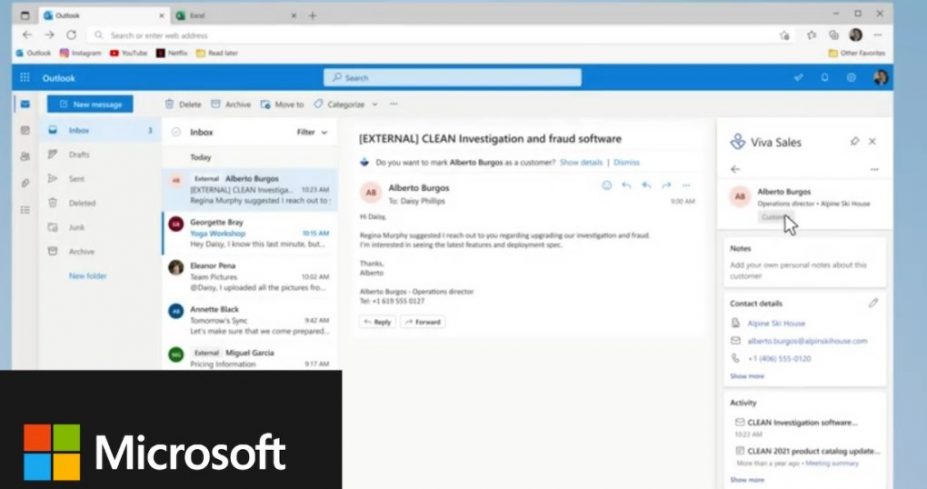Click the Forward button below the email
The height and width of the screenshot is (489, 927).
(x=423, y=322)
